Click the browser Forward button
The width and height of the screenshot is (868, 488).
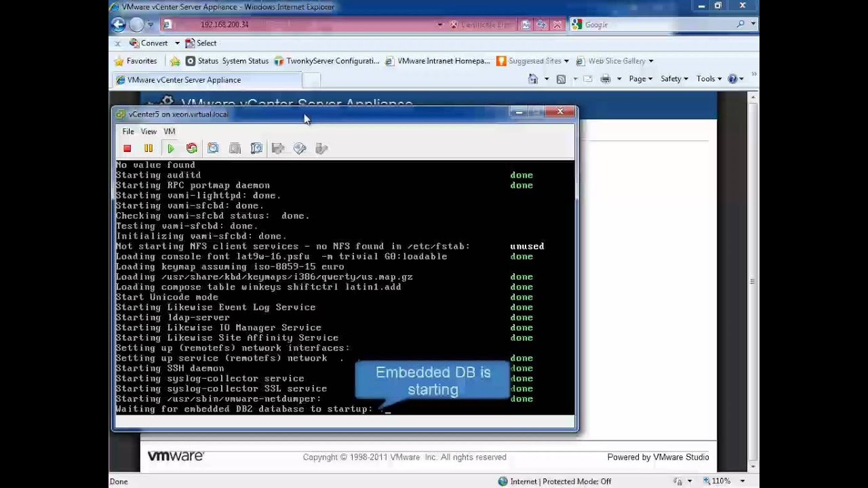coord(137,24)
